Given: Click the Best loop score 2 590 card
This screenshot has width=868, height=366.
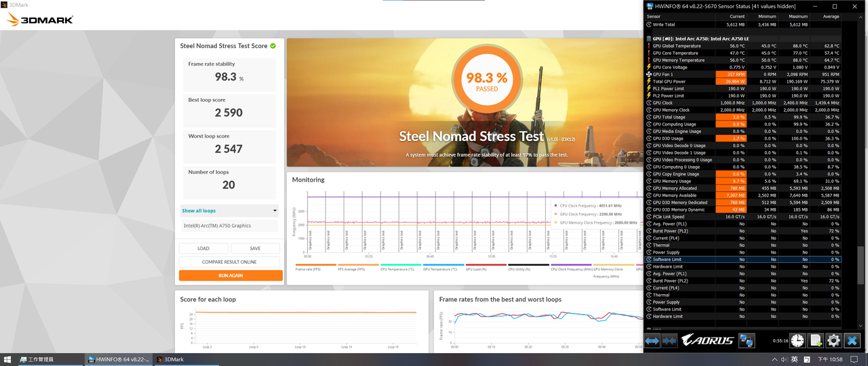Looking at the screenshot, I should [x=229, y=109].
